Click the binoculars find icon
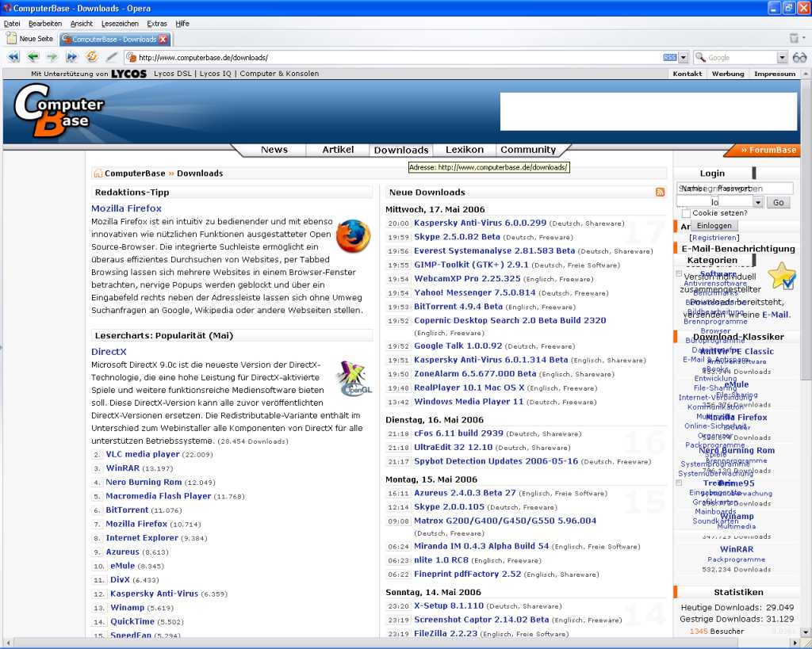Screen dimensions: 812x649 click(799, 57)
